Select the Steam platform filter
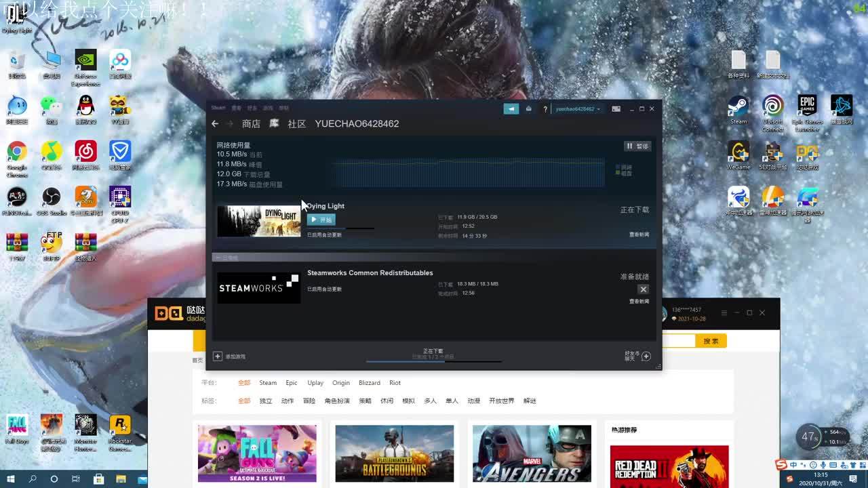 point(268,383)
